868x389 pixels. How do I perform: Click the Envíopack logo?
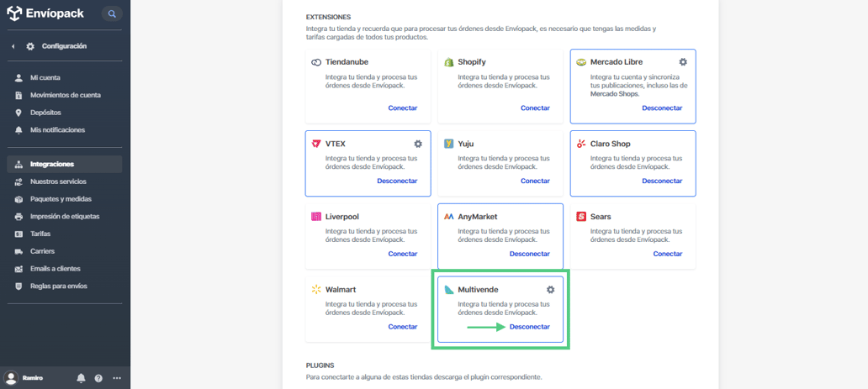click(45, 13)
